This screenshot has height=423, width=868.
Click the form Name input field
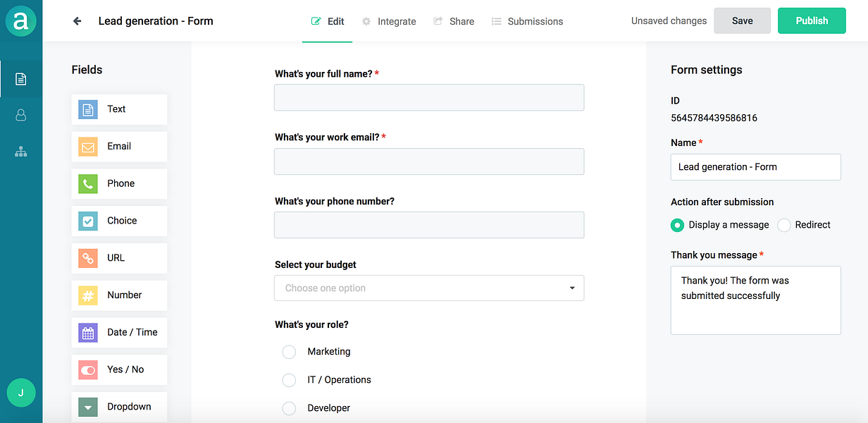[x=756, y=167]
